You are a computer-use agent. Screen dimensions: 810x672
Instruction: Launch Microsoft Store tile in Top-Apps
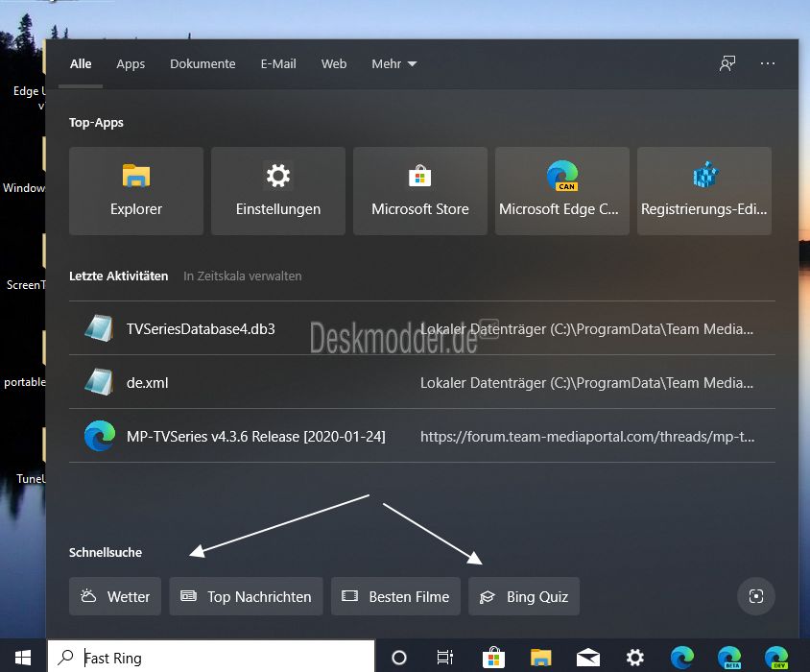420,191
